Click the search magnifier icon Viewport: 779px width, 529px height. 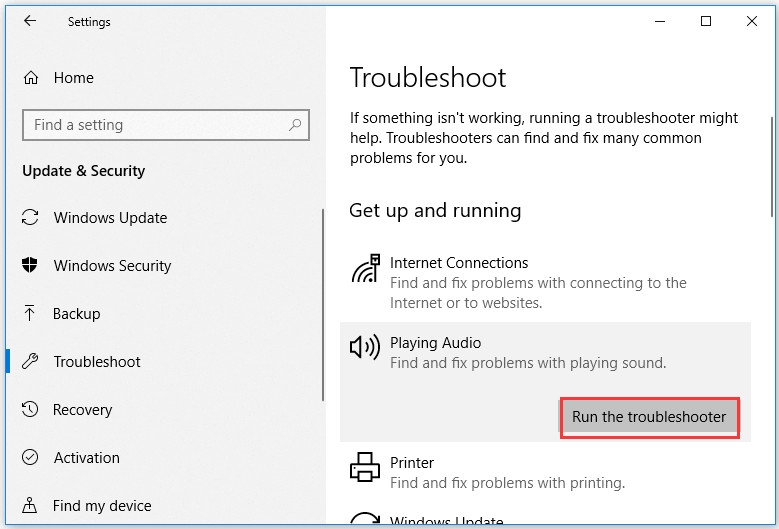tap(295, 125)
